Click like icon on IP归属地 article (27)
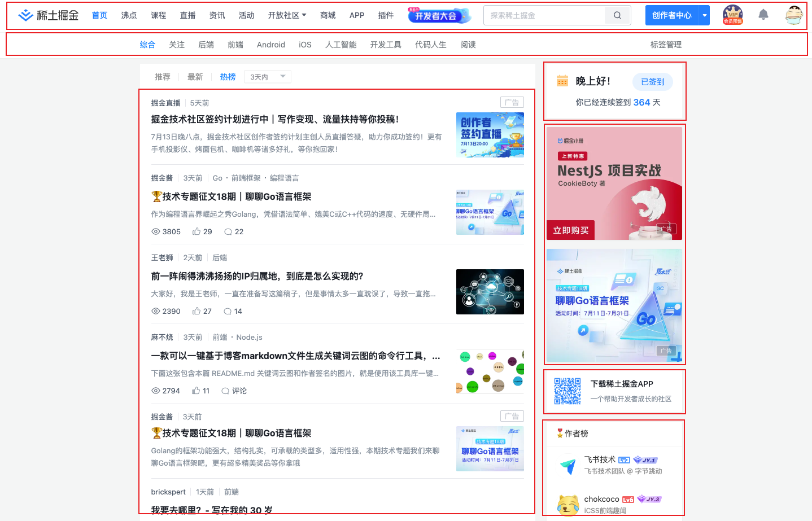This screenshot has height=521, width=812. pyautogui.click(x=197, y=311)
